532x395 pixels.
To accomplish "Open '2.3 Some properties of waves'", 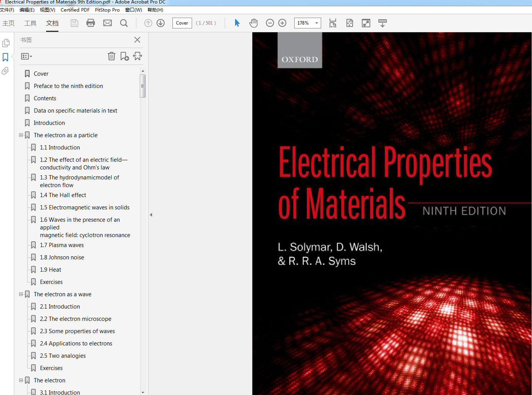I will point(77,331).
